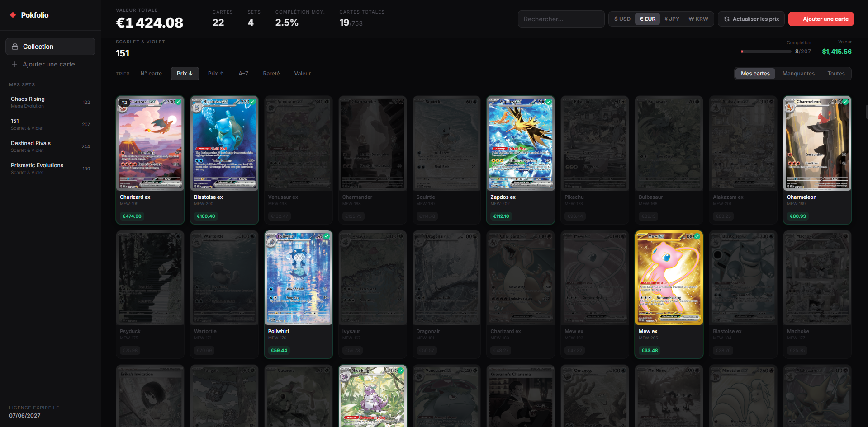Image resolution: width=868 pixels, height=427 pixels.
Task: Open the Destined Rivals set
Action: tap(50, 146)
